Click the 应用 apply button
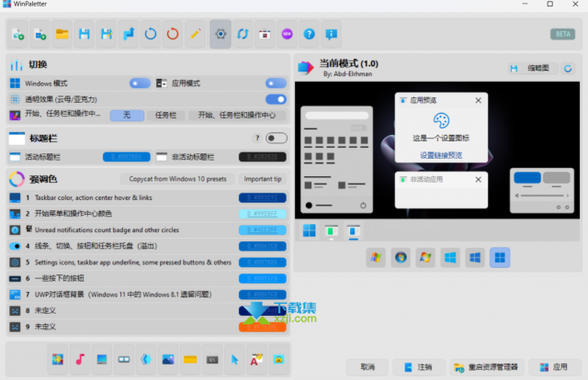 click(554, 367)
